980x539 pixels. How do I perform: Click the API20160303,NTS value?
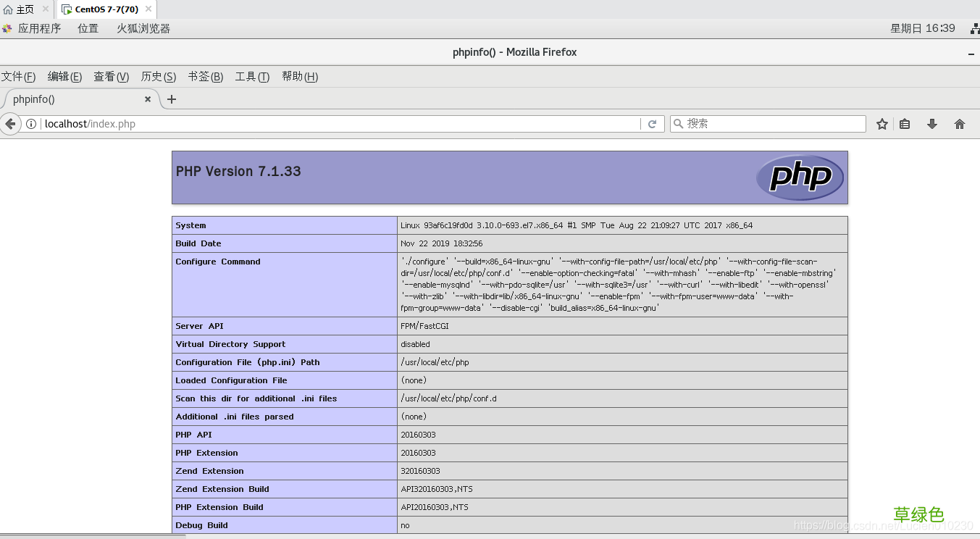[435, 507]
